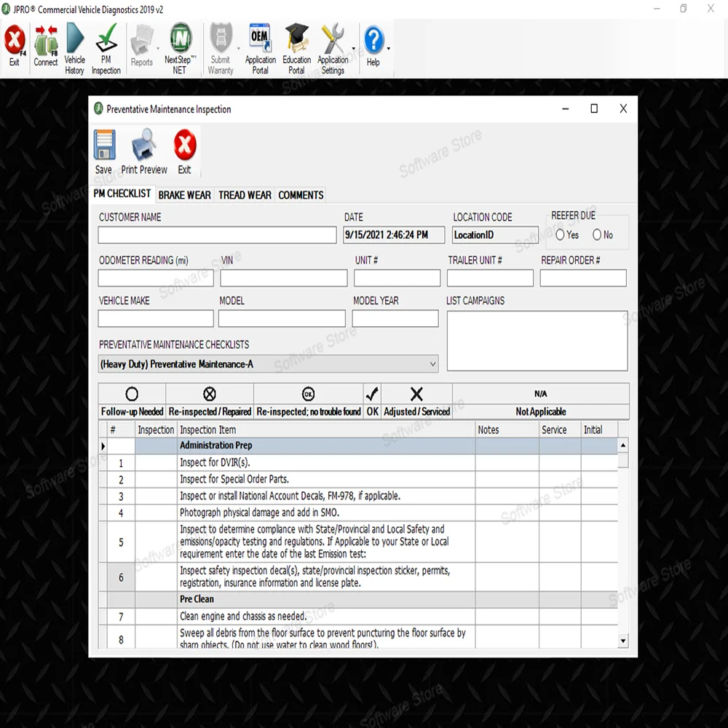The height and width of the screenshot is (728, 728).
Task: Click the Print Preview icon
Action: tap(144, 145)
